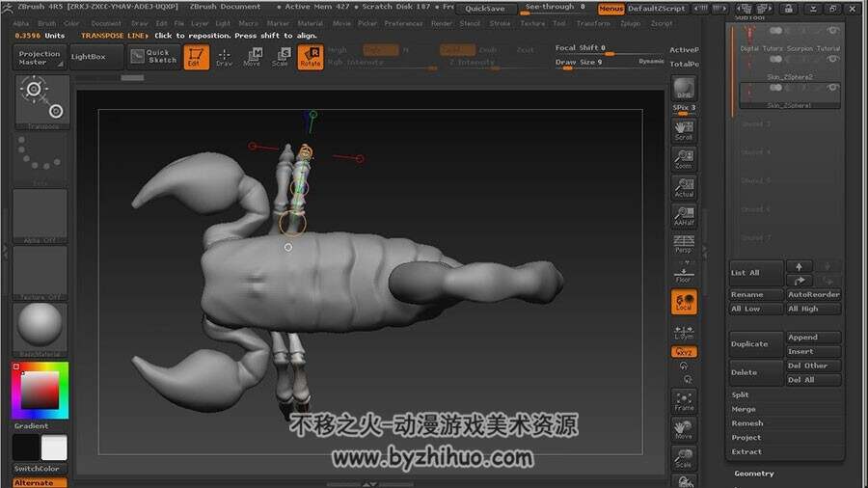Render with the BPR icon

click(x=684, y=89)
